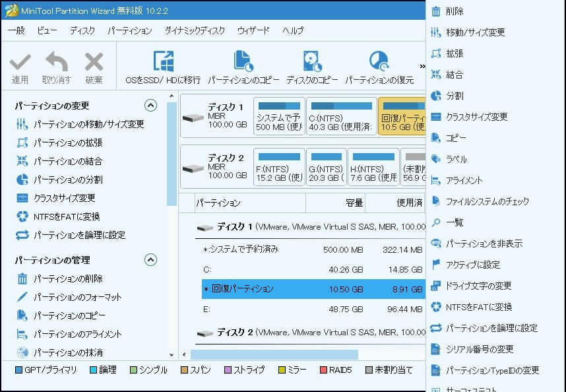Select 分割 in the context menu
Viewport: 566px width, 392px height.
[447, 96]
